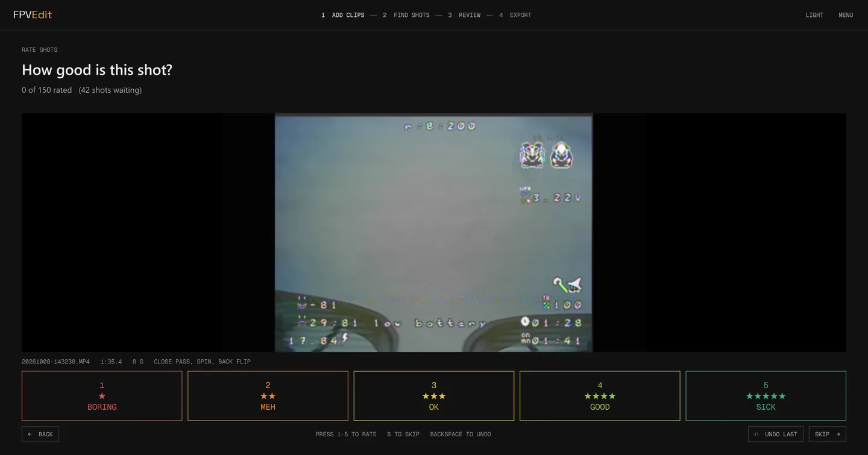The height and width of the screenshot is (455, 868).
Task: Click the filename 20261008-143238.MP4
Action: click(x=55, y=362)
